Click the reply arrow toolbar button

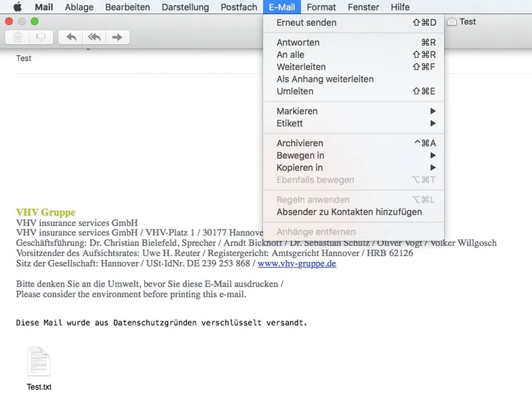pyautogui.click(x=70, y=37)
